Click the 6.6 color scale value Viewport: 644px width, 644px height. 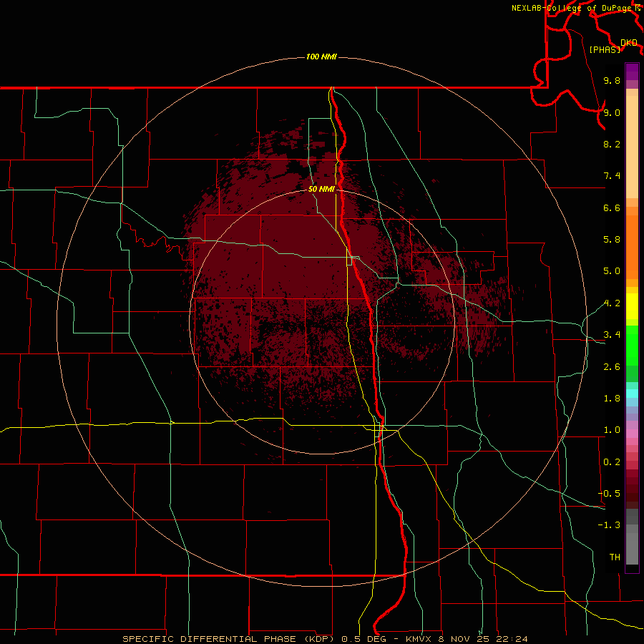612,208
